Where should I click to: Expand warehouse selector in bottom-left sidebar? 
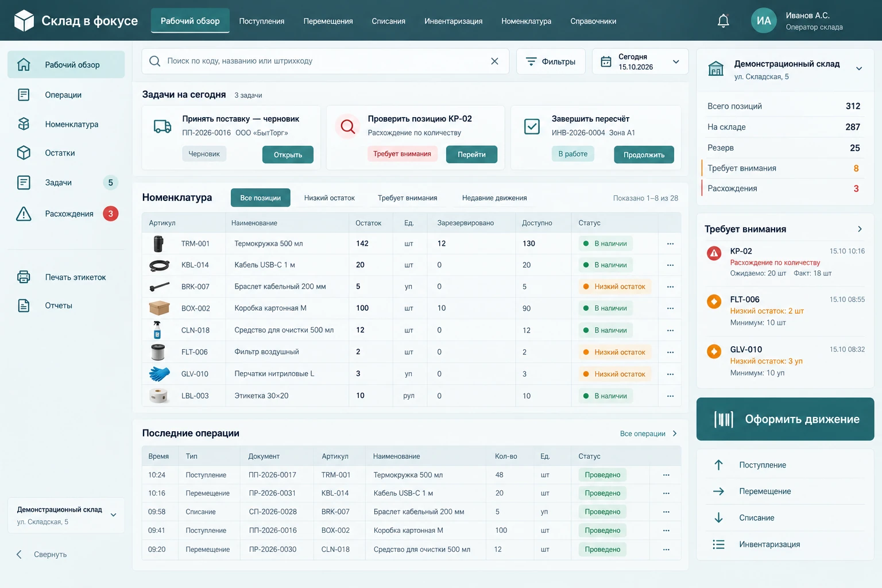pyautogui.click(x=113, y=515)
